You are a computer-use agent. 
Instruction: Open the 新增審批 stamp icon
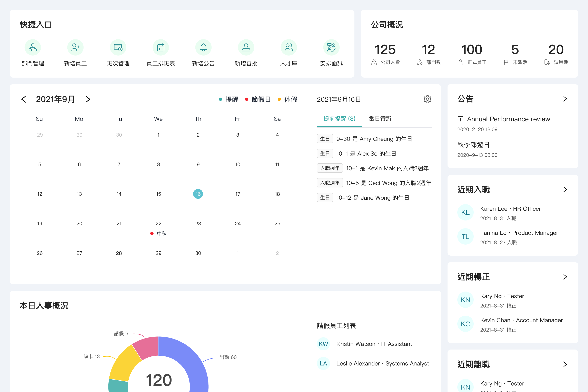pyautogui.click(x=246, y=47)
